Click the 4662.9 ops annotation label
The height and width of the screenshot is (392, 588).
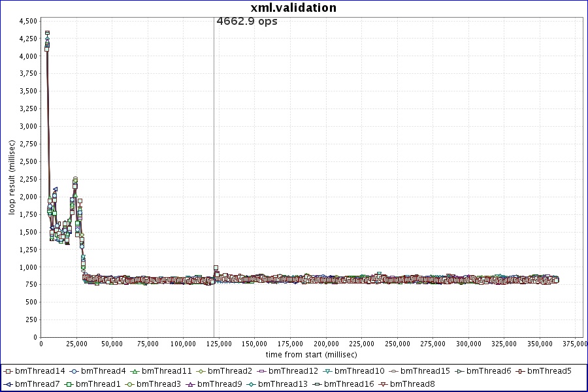click(247, 22)
